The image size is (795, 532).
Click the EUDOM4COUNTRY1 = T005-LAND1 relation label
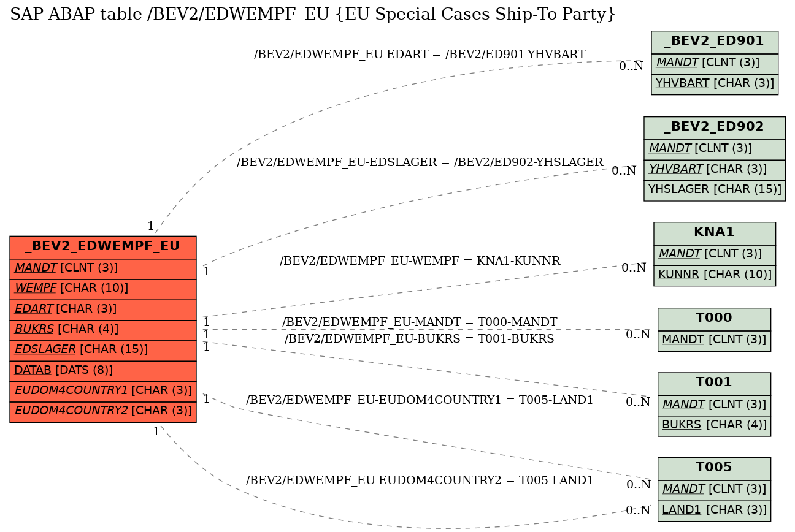click(x=420, y=401)
